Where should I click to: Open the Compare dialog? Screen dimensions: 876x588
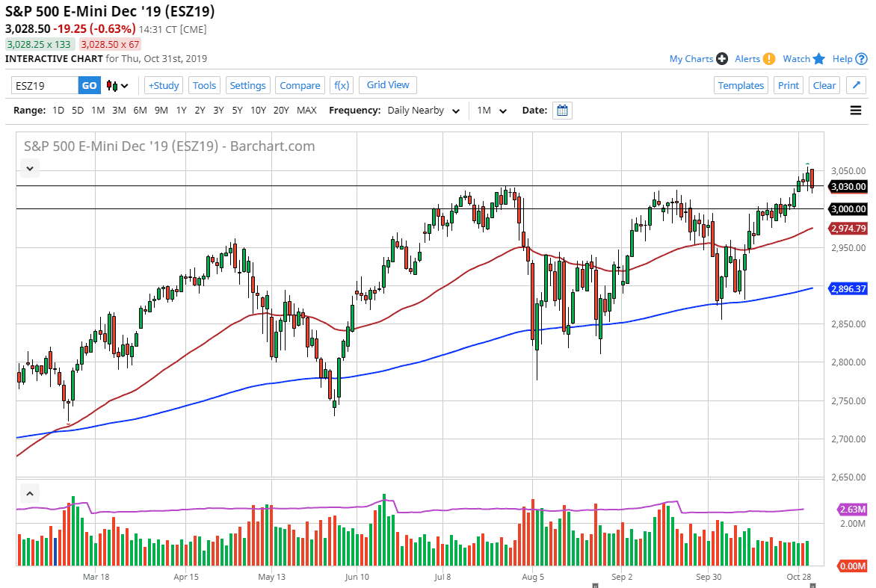tap(300, 85)
